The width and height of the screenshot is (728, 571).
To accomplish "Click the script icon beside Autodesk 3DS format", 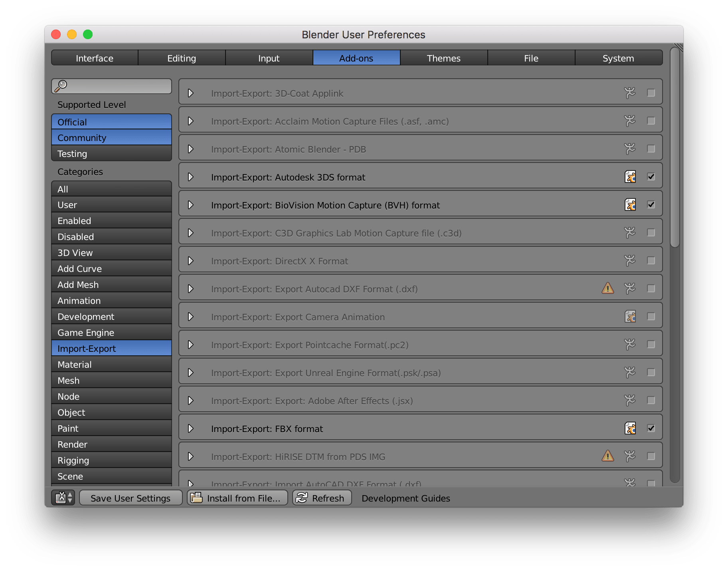I will 631,176.
